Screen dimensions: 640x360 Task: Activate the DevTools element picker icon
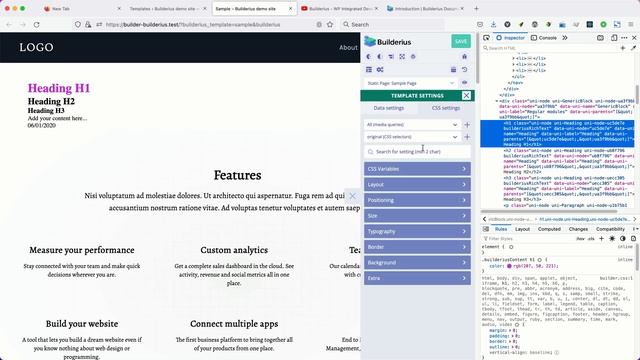pos(486,38)
